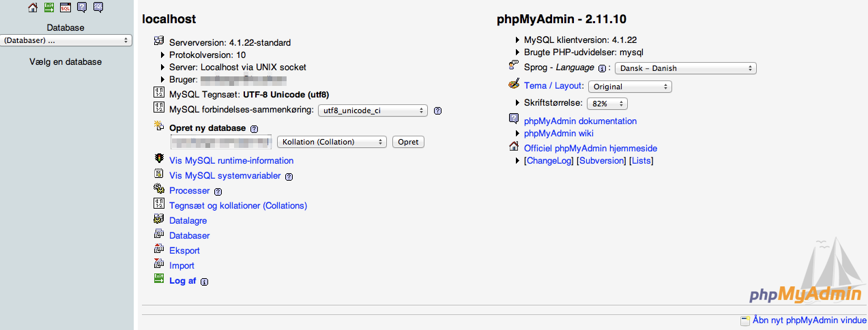Viewport: 868px width, 330px height.
Task: Click the server version icon
Action: [159, 41]
